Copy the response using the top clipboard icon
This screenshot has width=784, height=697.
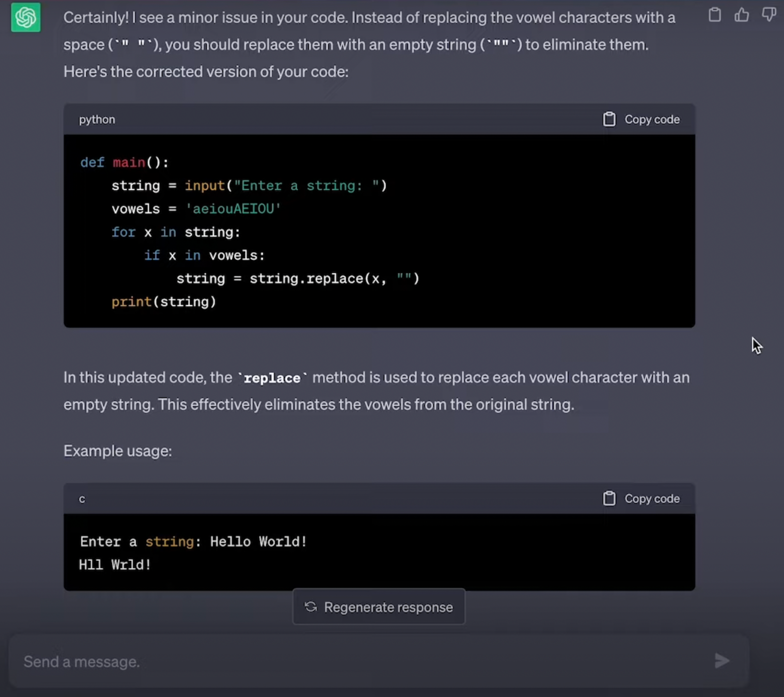(714, 15)
